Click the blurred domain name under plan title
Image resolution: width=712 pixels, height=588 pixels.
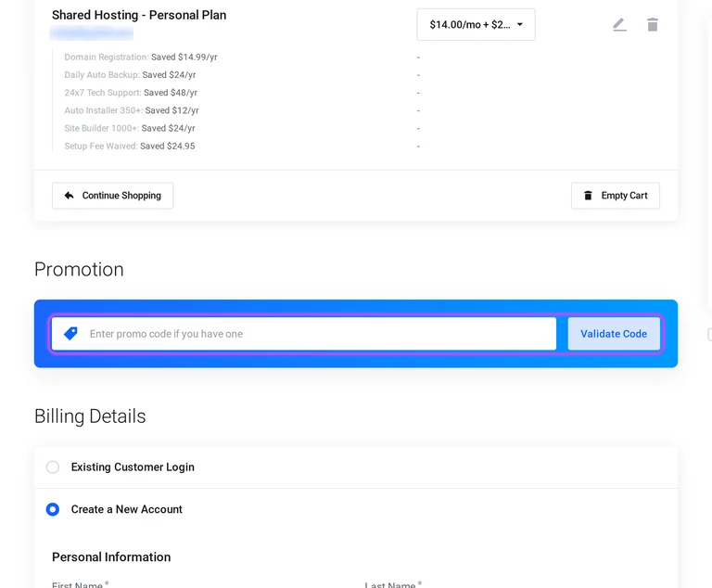[x=92, y=32]
